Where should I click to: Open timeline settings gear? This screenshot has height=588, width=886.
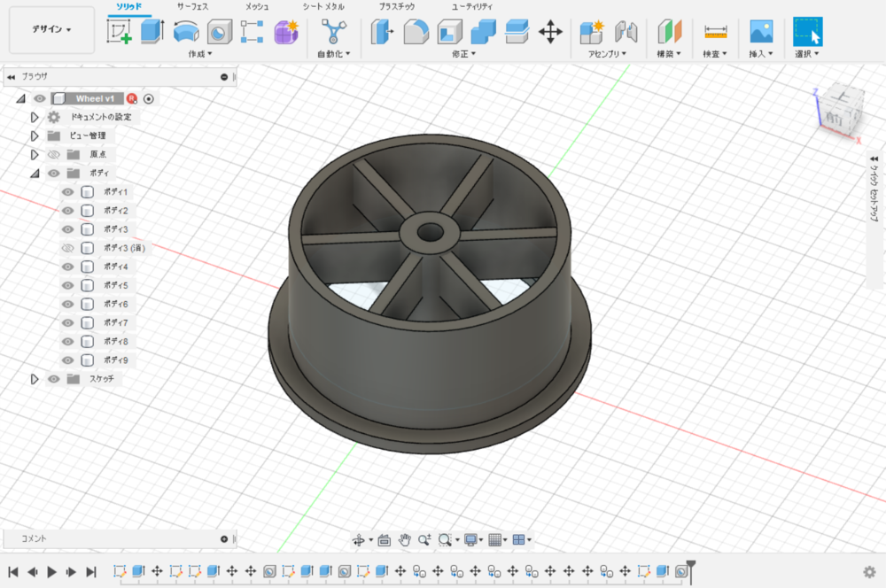(870, 572)
